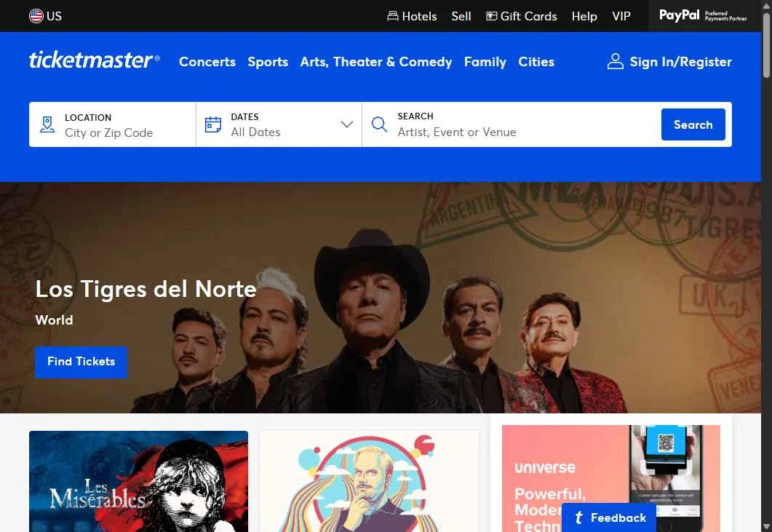The height and width of the screenshot is (532, 772).
Task: Click the PayPal Preferred Payments Partner logo
Action: pos(703,16)
